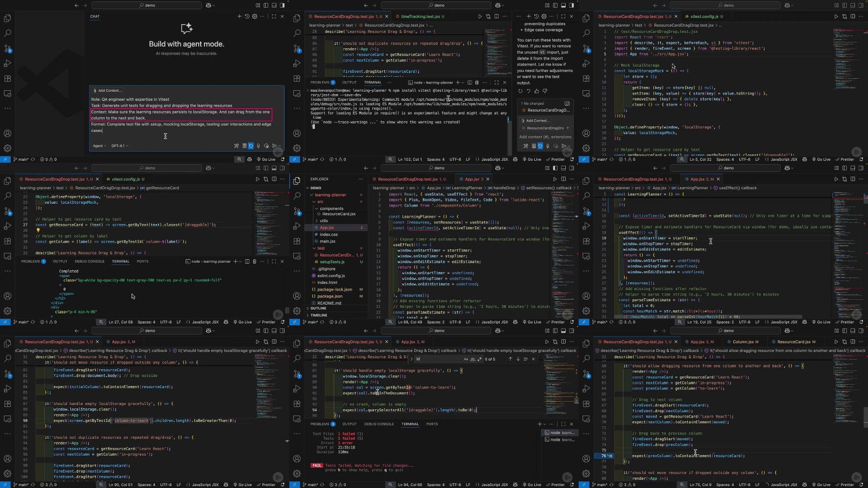Viewport: 868px width, 488px height.
Task: Open the gear settings icon in CHAT panel header
Action: [x=254, y=16]
